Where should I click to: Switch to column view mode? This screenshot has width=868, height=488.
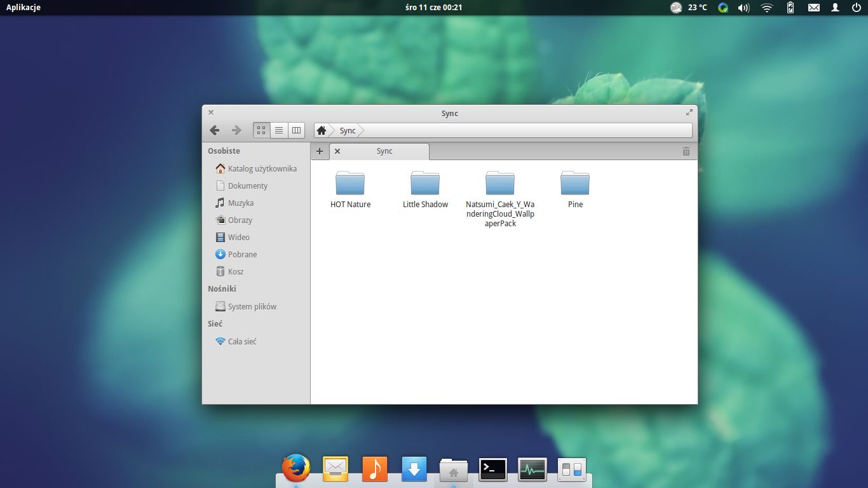[x=296, y=130]
